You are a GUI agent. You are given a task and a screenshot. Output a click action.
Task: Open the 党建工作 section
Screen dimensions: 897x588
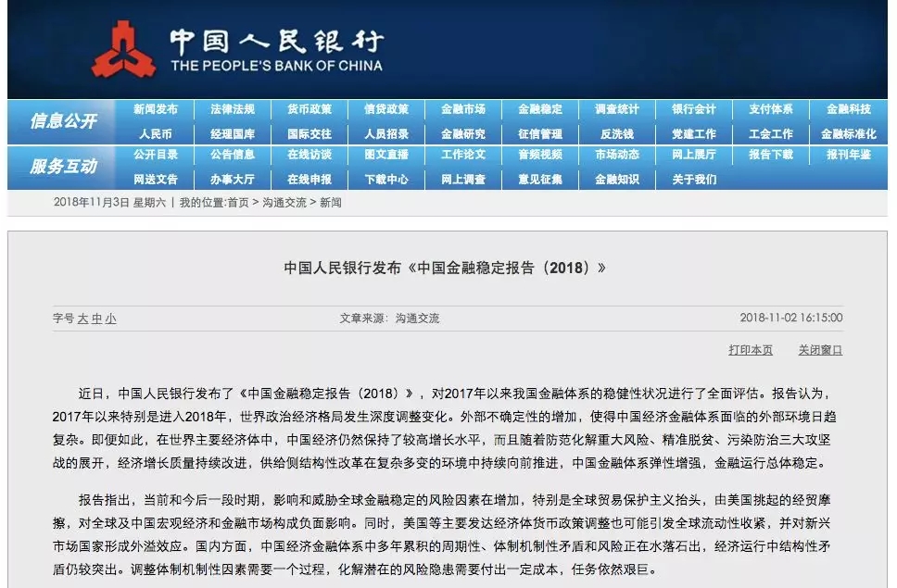tap(694, 134)
